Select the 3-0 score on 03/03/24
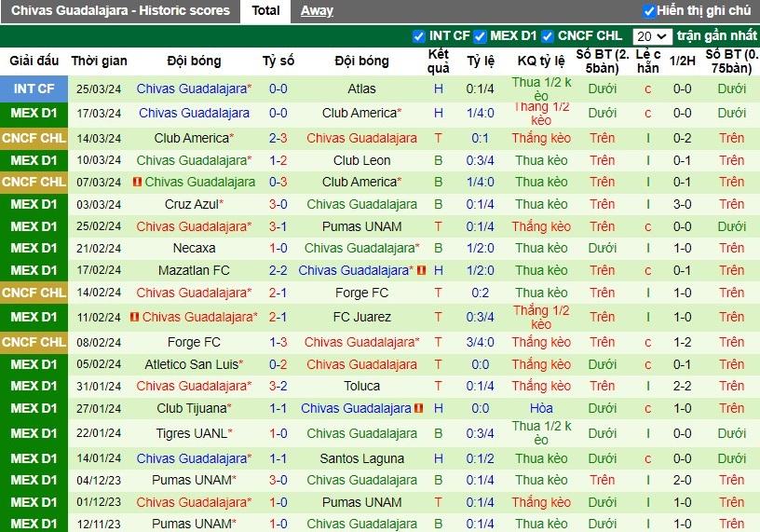This screenshot has height=532, width=760. coord(278,204)
